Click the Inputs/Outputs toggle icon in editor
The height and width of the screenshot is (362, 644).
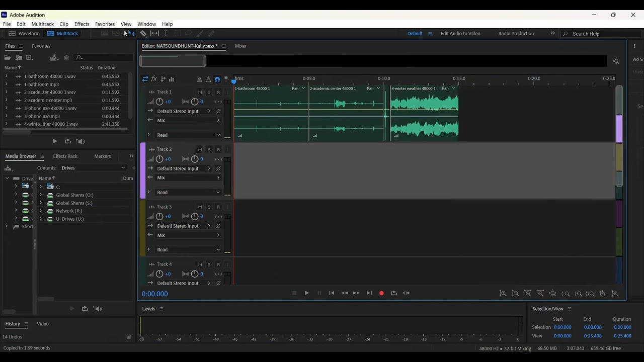point(145,79)
